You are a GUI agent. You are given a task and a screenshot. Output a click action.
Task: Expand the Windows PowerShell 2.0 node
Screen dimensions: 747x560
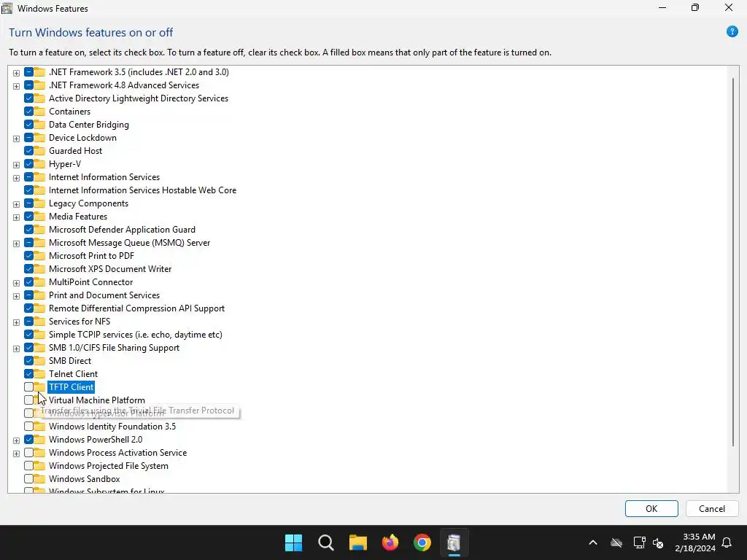point(16,440)
